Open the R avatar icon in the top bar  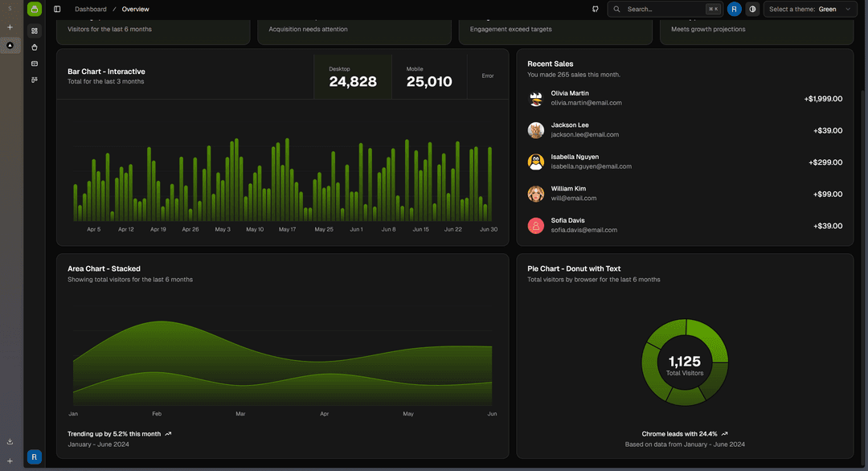click(734, 9)
